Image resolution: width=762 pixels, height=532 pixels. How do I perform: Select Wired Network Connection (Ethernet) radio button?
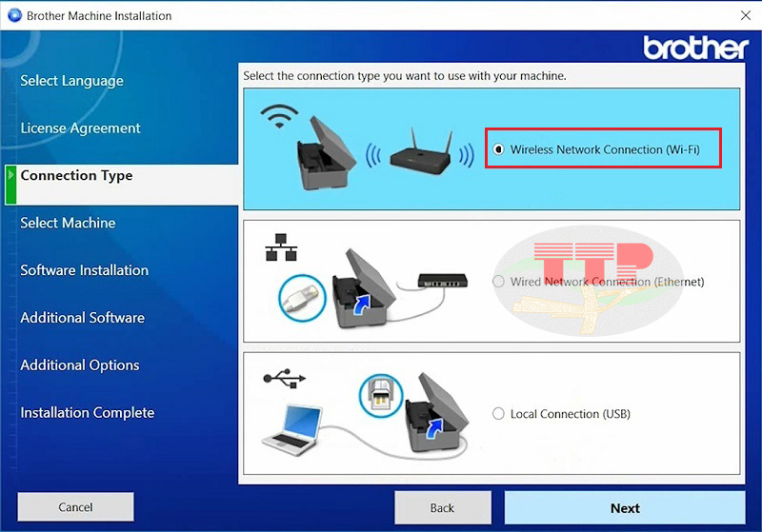pyautogui.click(x=498, y=282)
